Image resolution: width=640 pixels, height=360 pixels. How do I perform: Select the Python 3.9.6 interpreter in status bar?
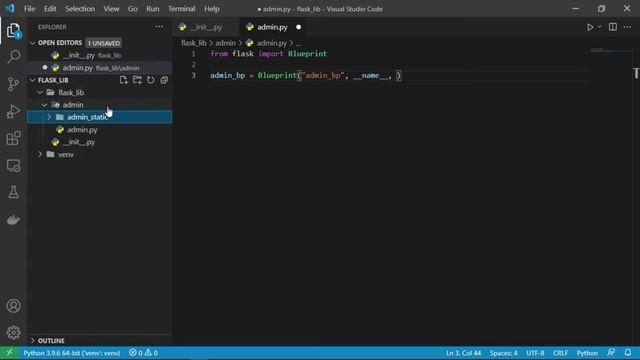(x=72, y=353)
